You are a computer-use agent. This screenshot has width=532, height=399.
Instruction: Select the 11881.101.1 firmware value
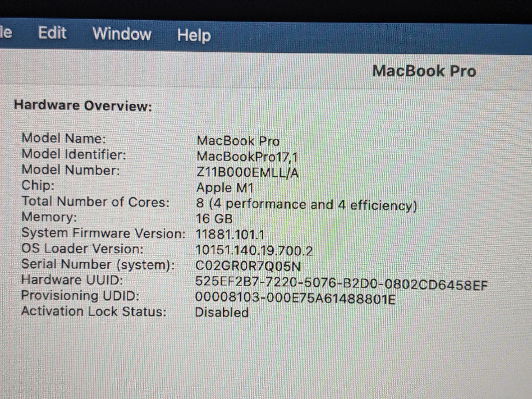click(230, 235)
